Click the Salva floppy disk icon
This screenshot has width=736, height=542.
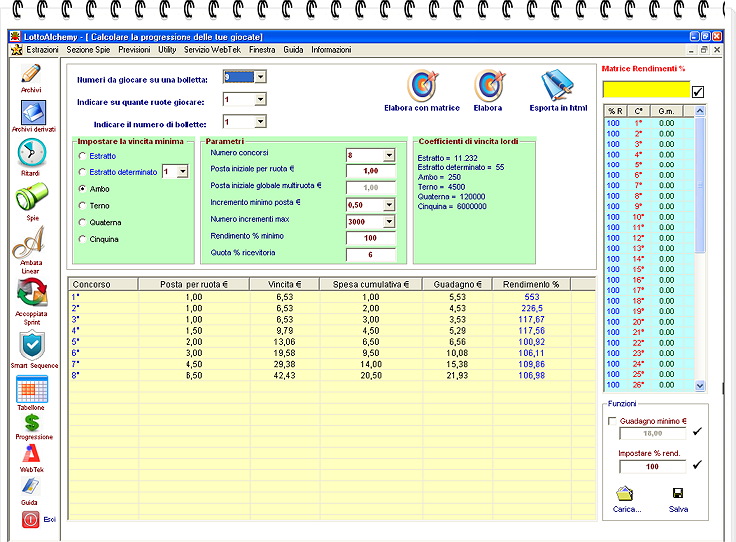(678, 493)
